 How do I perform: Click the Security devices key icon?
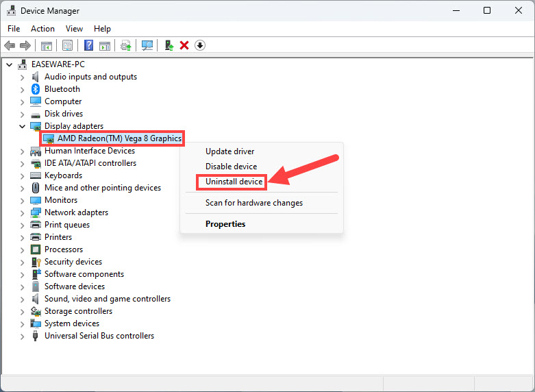pos(36,262)
